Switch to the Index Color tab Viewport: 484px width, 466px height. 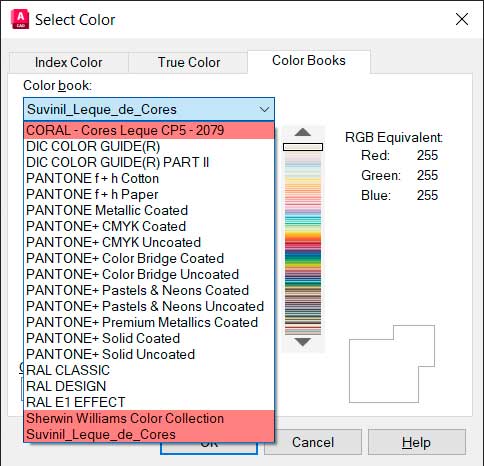[68, 62]
